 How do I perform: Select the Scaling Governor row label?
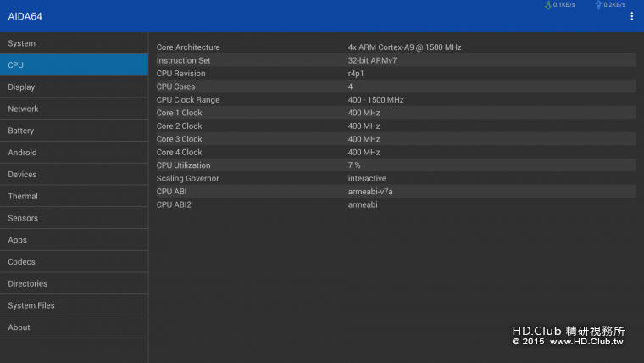pos(188,178)
